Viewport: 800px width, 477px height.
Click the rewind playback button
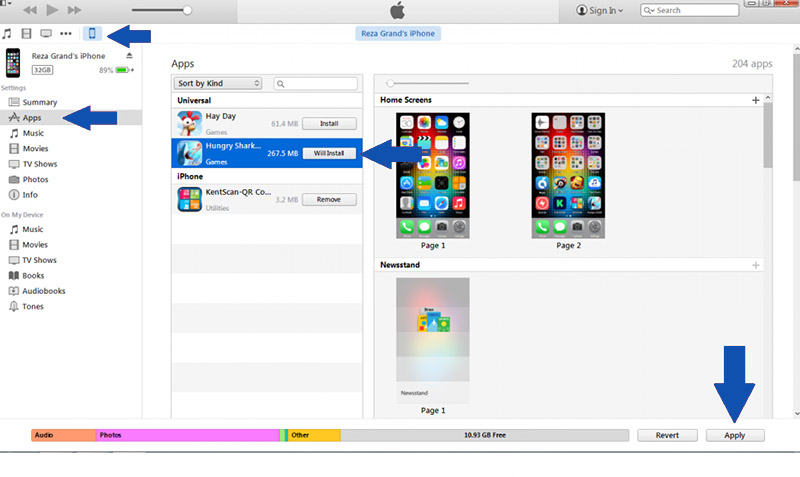coord(30,10)
